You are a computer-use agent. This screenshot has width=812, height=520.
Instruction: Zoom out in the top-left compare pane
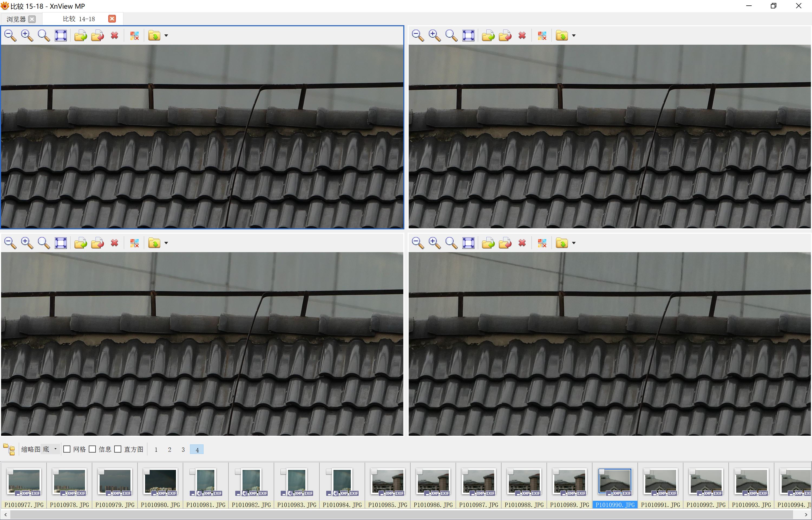[x=10, y=35]
